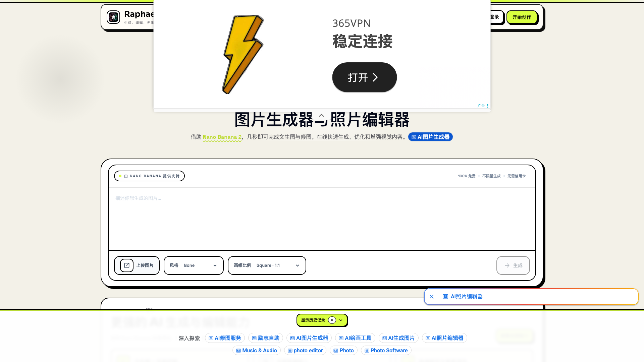Viewport: 644px width, 362px height.
Task: Click the 登录 login button
Action: pos(495,17)
